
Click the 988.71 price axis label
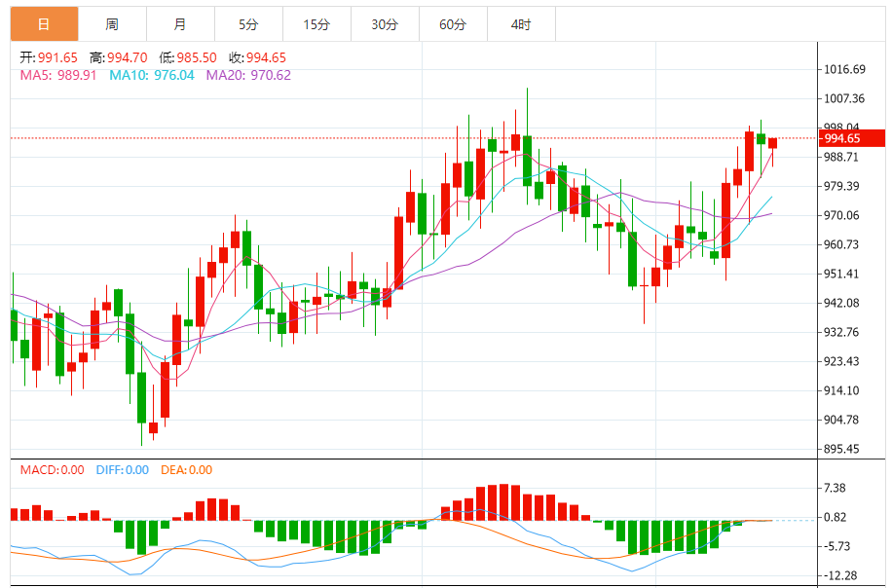(841, 157)
